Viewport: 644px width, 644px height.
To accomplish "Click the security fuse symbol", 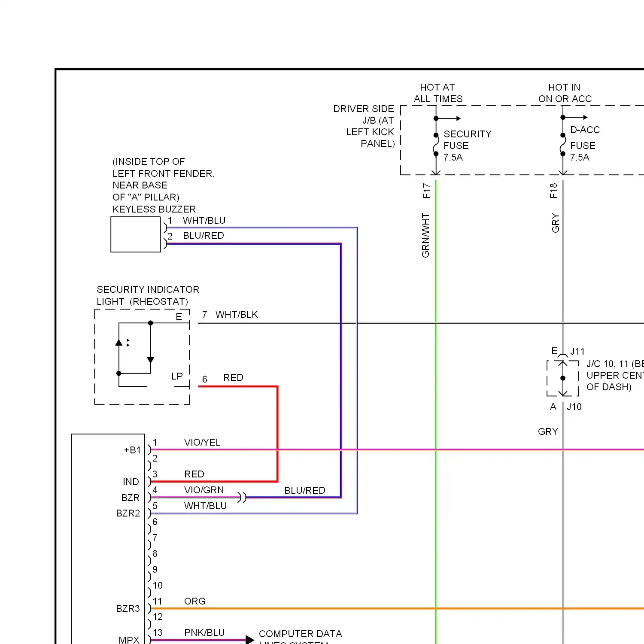I will (x=436, y=144).
